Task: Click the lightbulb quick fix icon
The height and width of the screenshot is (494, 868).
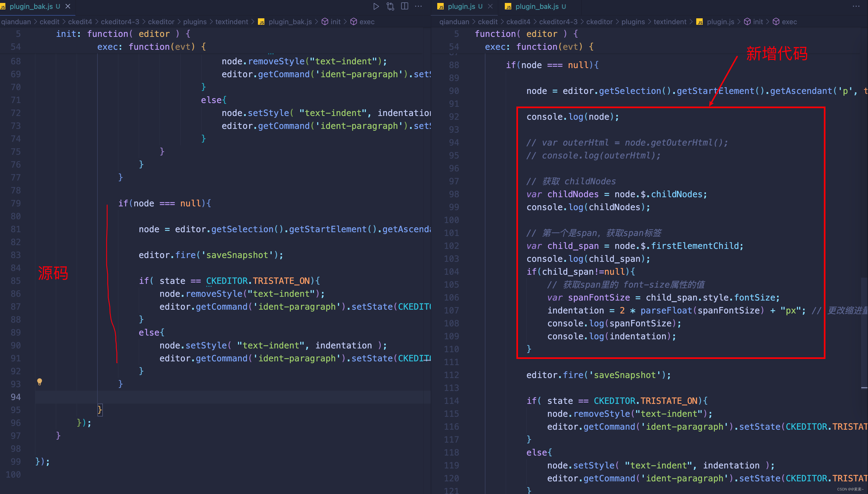Action: click(39, 382)
